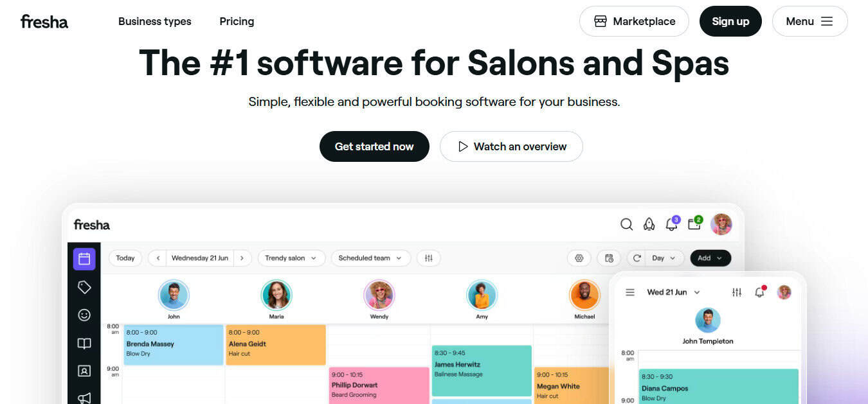Go to the Pricing page
The image size is (868, 404).
(237, 21)
